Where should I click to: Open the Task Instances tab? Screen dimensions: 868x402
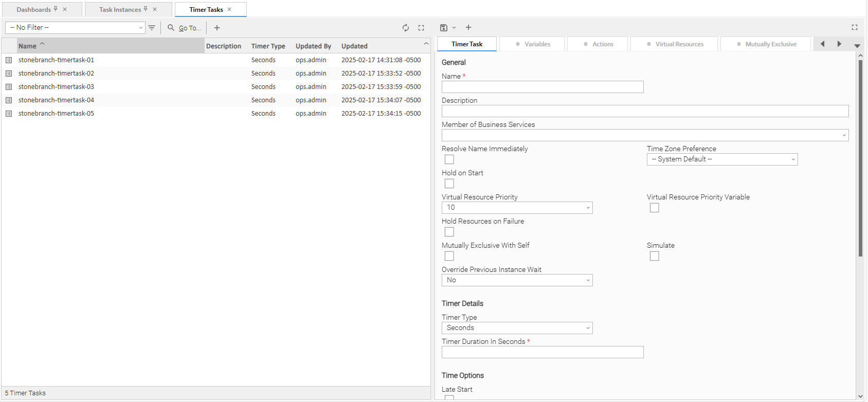pyautogui.click(x=120, y=10)
